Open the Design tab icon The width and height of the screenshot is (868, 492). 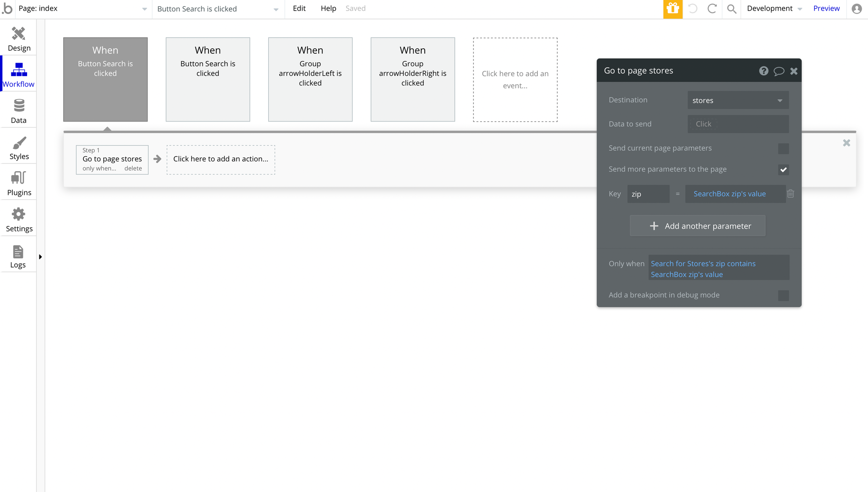click(19, 34)
